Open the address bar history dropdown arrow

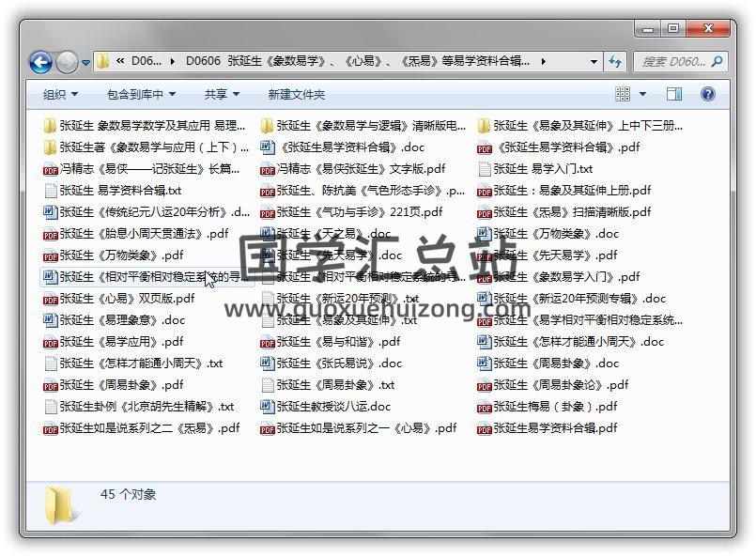click(x=594, y=62)
